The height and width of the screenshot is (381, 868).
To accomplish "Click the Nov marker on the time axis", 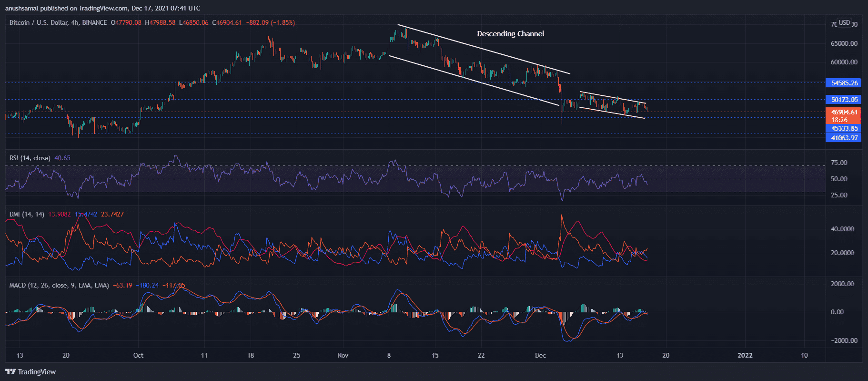I will (x=343, y=355).
